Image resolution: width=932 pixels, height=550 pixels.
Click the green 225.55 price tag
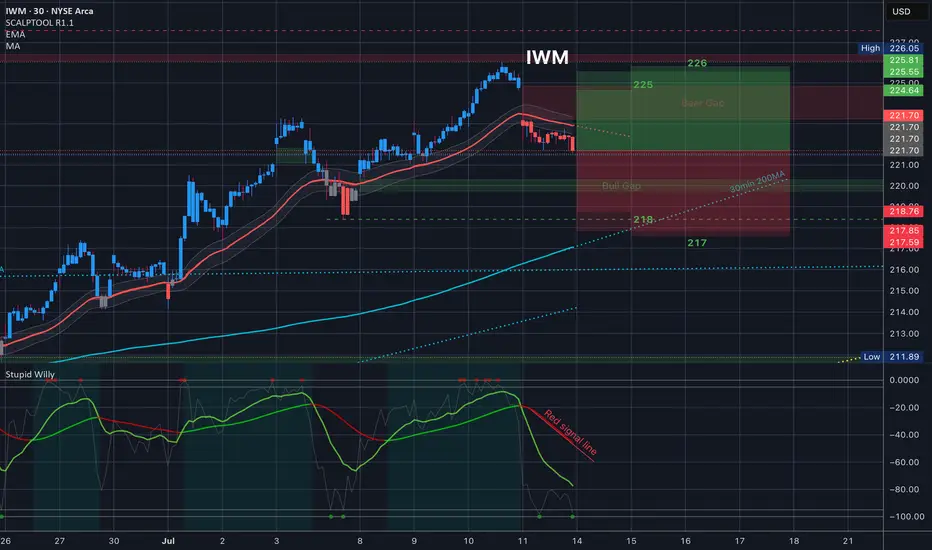[904, 72]
